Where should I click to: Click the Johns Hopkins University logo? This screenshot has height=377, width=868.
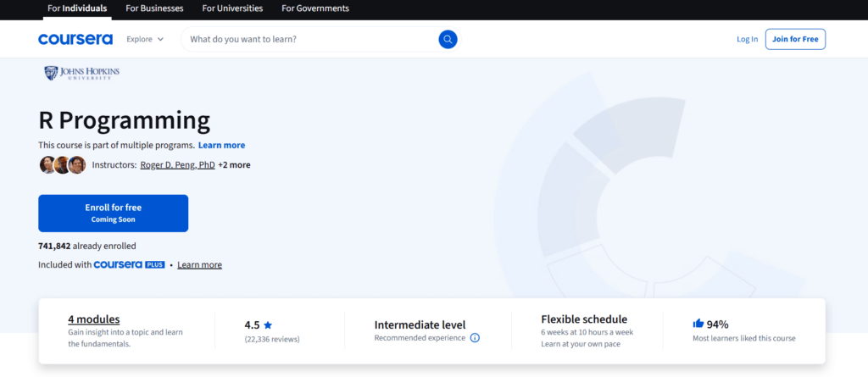point(82,73)
